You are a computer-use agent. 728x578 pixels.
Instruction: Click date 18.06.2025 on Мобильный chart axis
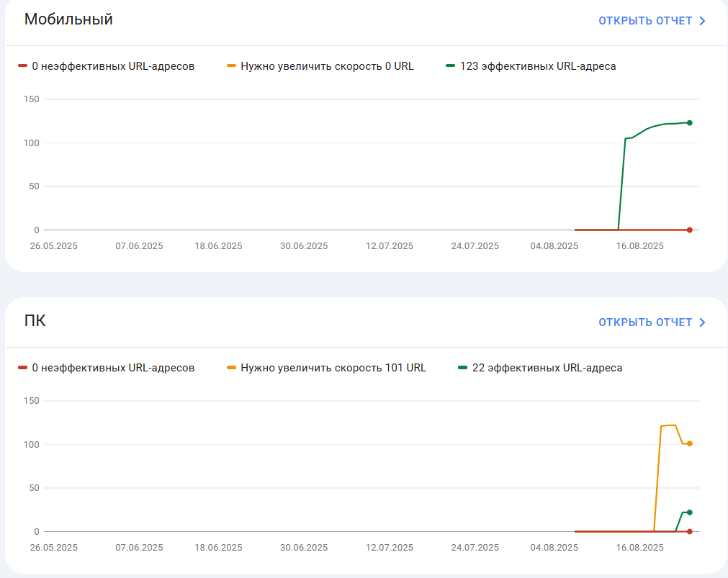pos(218,246)
